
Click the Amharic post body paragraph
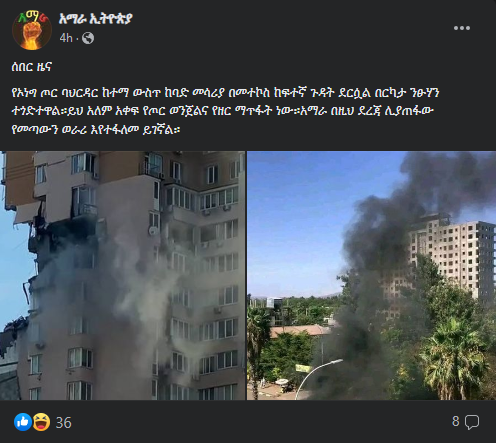point(225,111)
